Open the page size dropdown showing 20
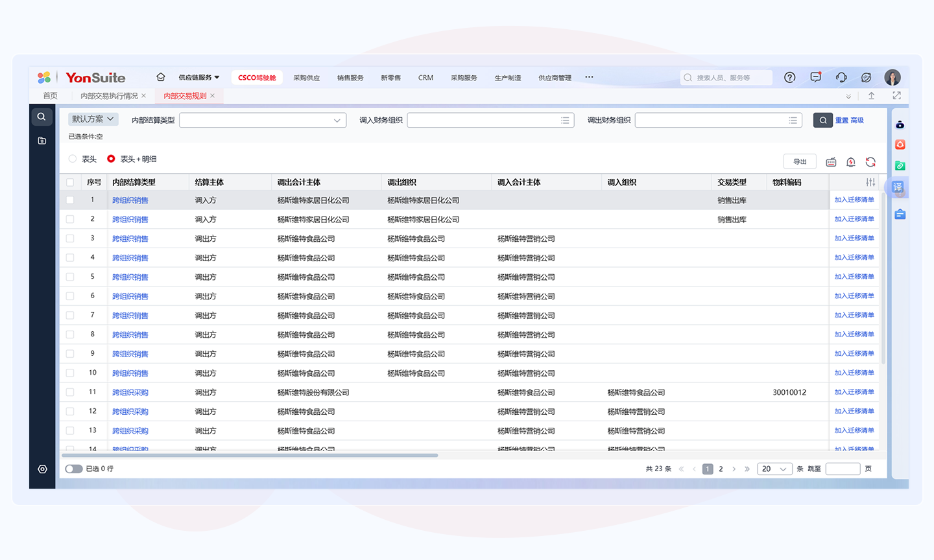 (774, 469)
